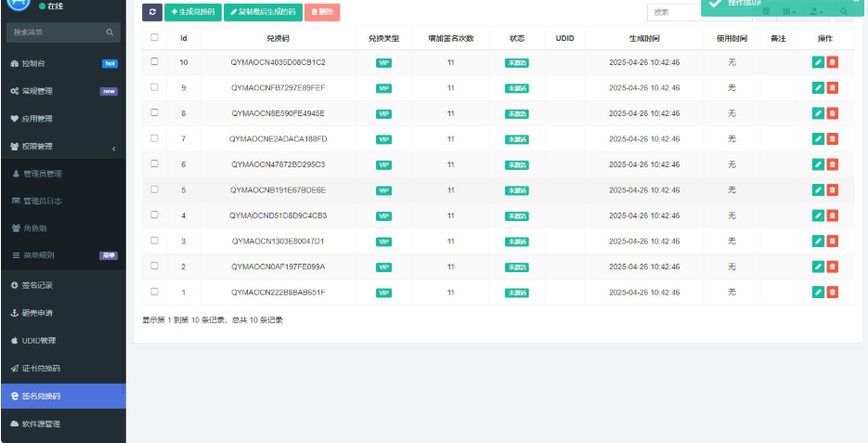
Task: Tick the checkbox for row Id 8
Action: click(154, 112)
